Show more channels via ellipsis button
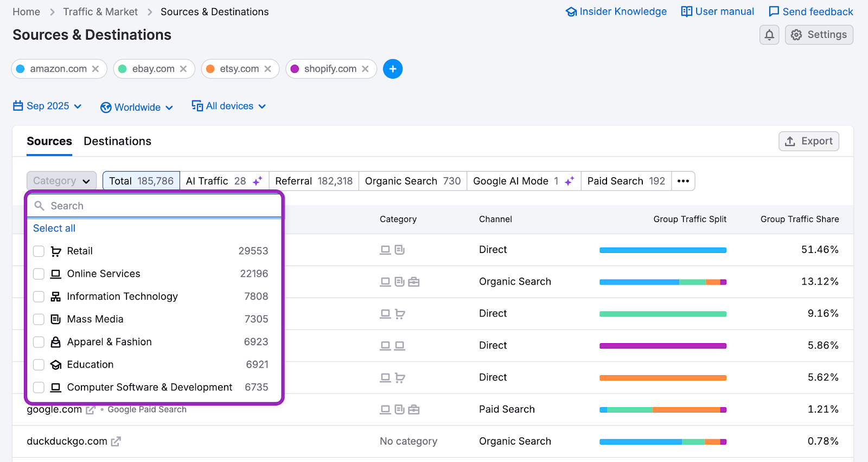Viewport: 868px width, 462px height. pos(683,181)
